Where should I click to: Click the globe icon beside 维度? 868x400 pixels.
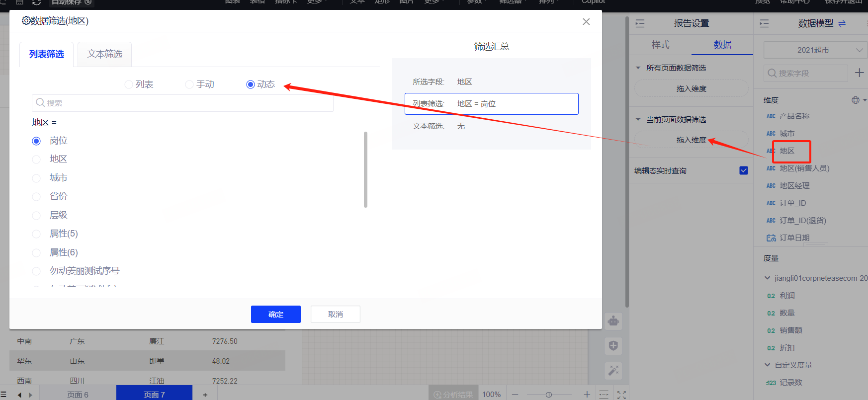coord(855,100)
